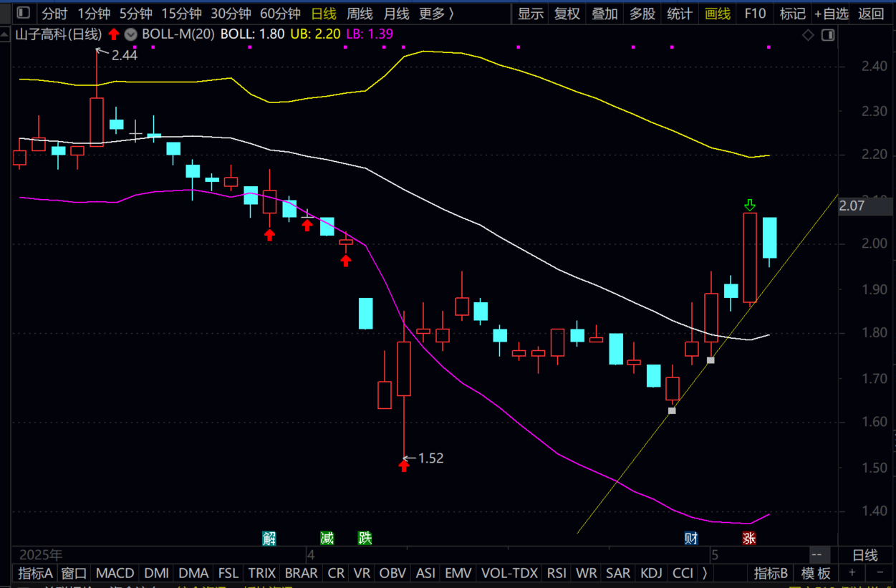Select the 15分钟 period
Screen dimensions: 896x588
coord(181,14)
